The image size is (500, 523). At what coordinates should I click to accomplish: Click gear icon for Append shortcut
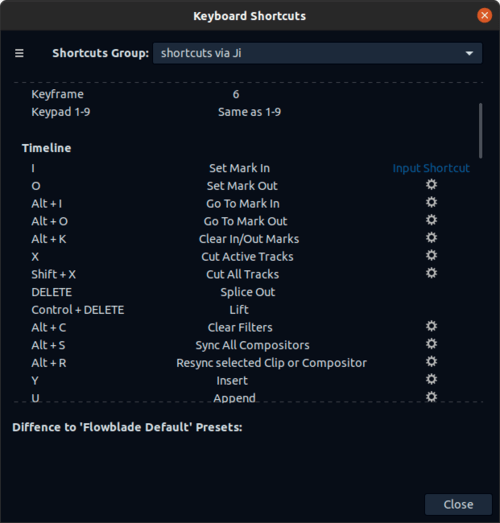click(x=431, y=397)
